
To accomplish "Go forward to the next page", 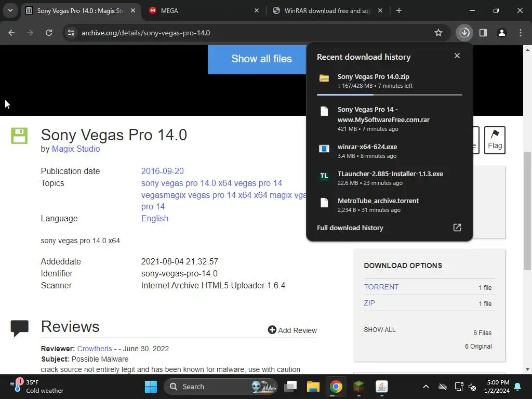I will 30,33.
